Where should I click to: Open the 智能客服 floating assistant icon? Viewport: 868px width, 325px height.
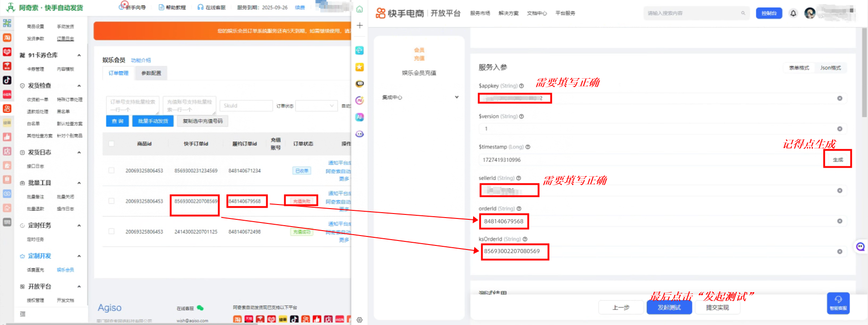point(838,303)
